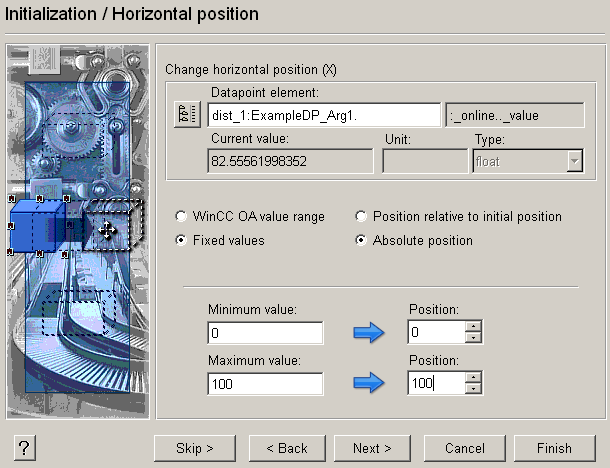Image resolution: width=610 pixels, height=468 pixels.
Task: Click the Next > button
Action: [x=371, y=448]
